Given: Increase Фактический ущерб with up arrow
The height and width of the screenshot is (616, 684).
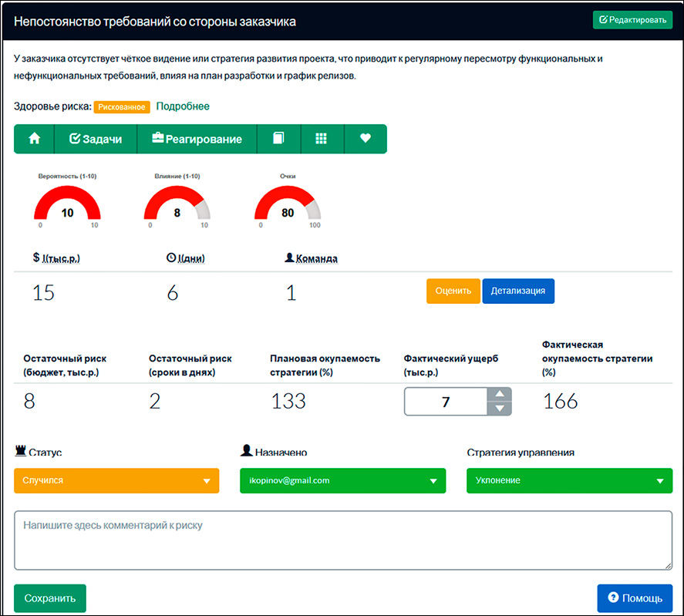Looking at the screenshot, I should coord(500,394).
